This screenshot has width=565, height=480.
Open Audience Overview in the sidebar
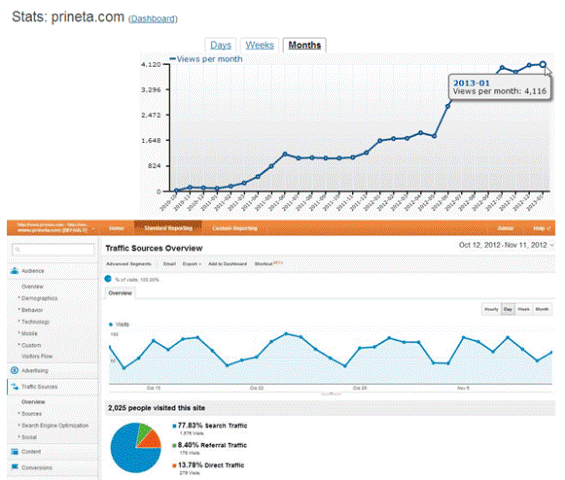tap(32, 286)
